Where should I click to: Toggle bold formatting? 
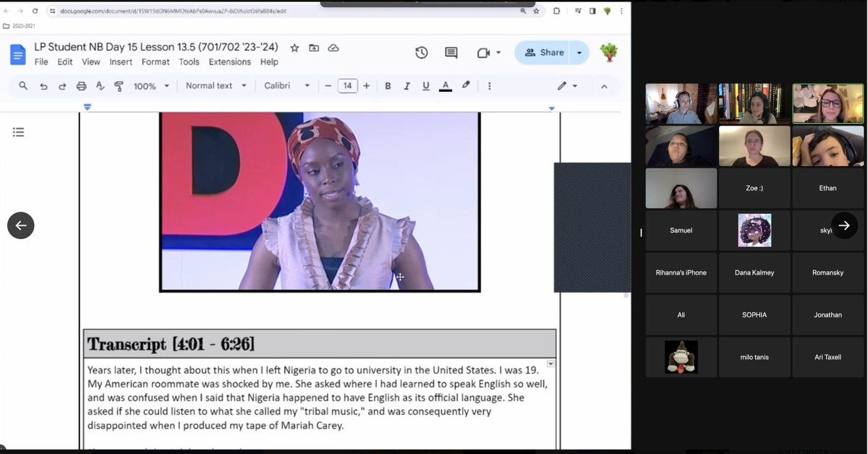coord(388,85)
